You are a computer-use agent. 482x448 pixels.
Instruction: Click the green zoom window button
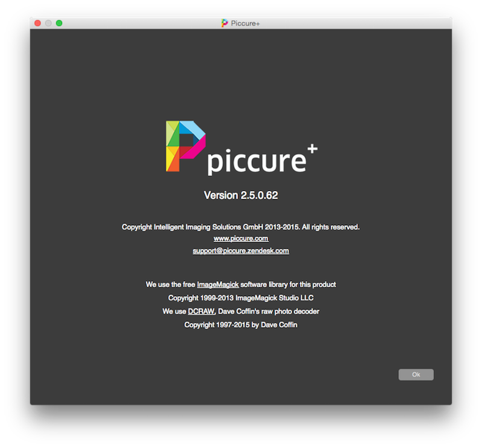click(x=59, y=23)
